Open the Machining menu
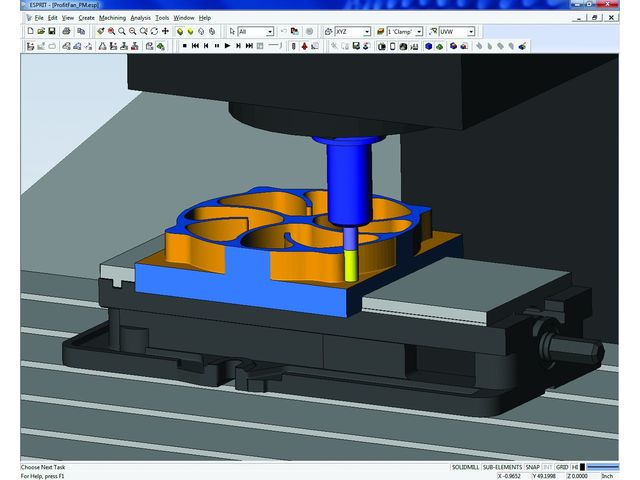Viewport: 640px width, 480px height. pyautogui.click(x=112, y=18)
